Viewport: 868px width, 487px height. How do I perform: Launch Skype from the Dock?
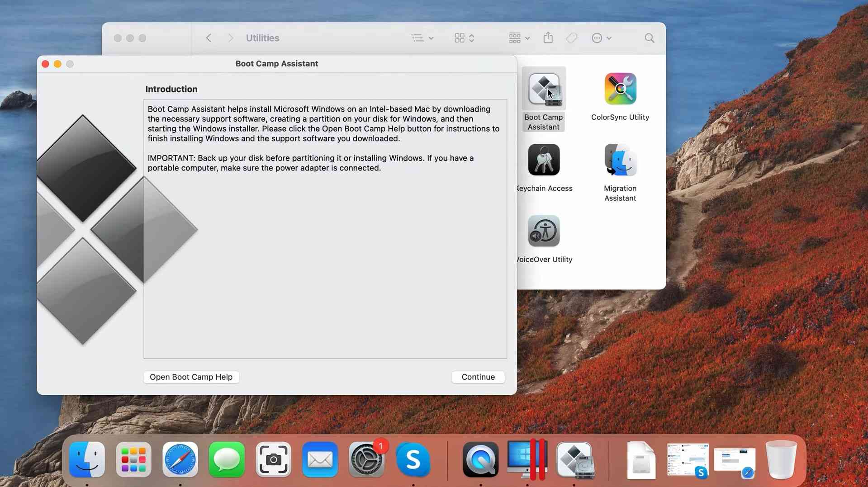click(413, 460)
